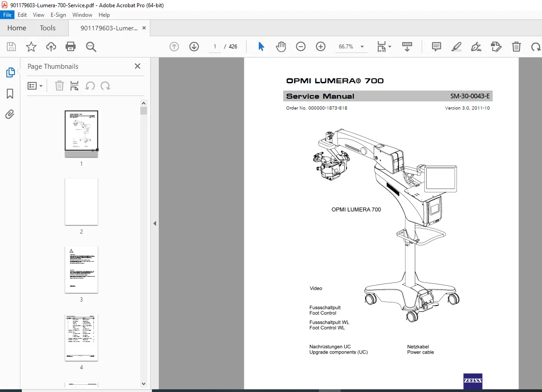Viewport: 542px width, 392px height.
Task: Click the upload to cloud icon
Action: pyautogui.click(x=51, y=47)
